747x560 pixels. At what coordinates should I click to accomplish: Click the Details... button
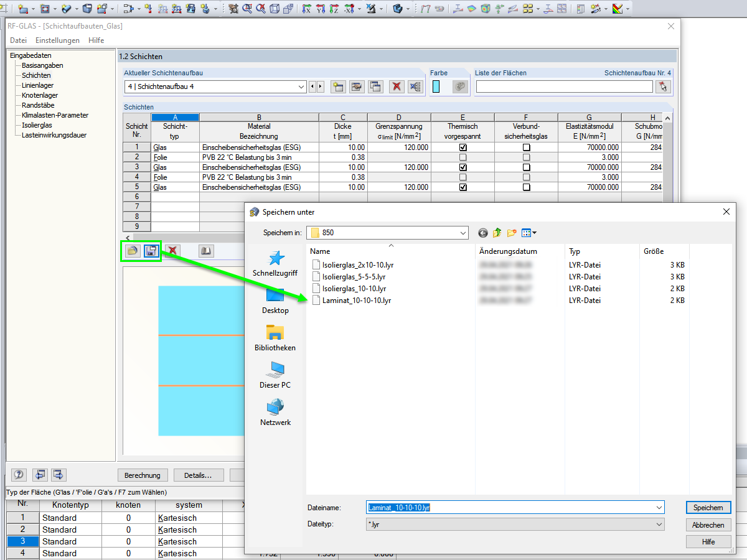click(198, 475)
